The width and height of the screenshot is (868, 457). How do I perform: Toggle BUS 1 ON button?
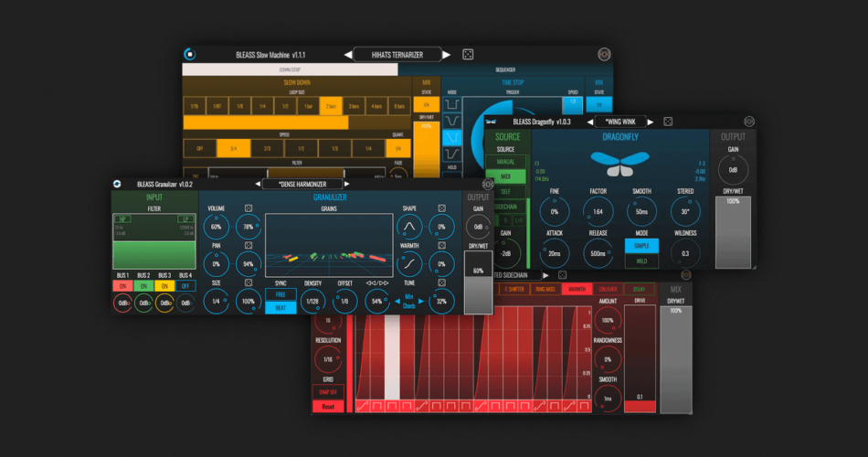point(122,286)
